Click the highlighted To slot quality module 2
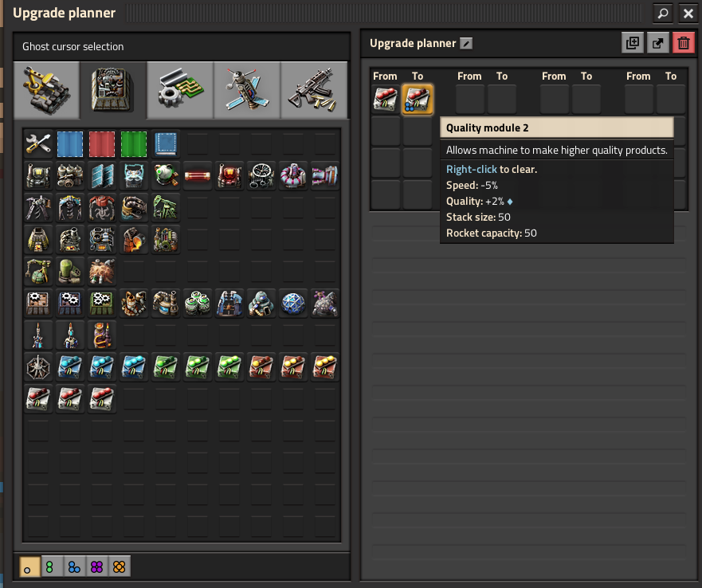Image resolution: width=702 pixels, height=588 pixels. click(418, 100)
